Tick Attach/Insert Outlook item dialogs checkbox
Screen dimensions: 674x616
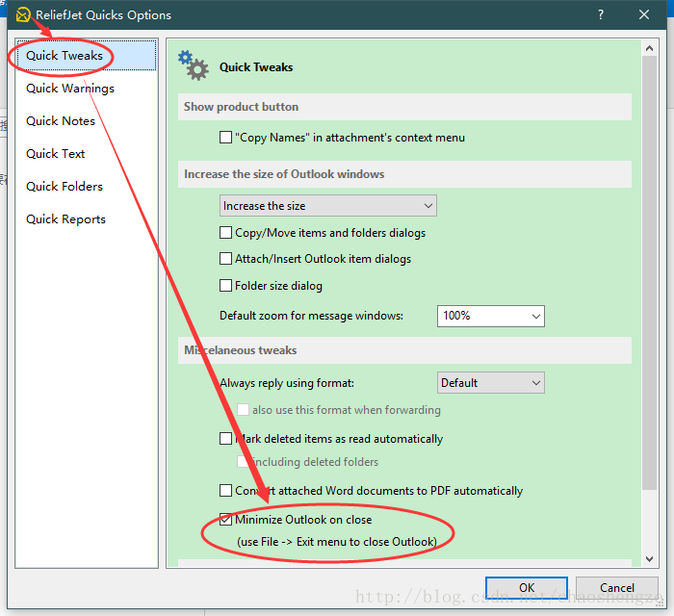[x=225, y=259]
